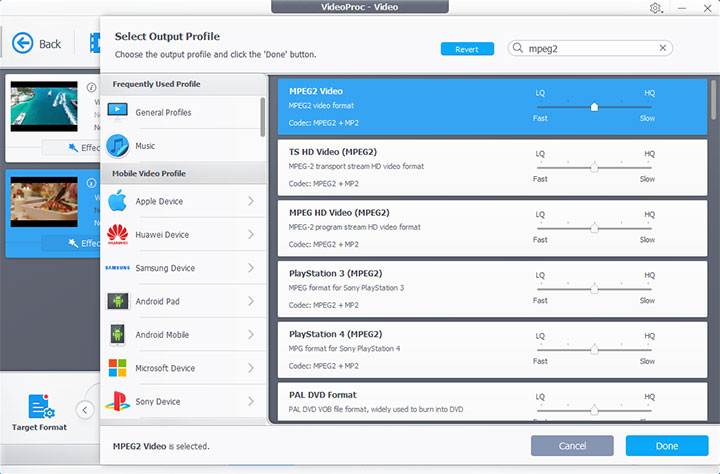The width and height of the screenshot is (720, 474).
Task: Click the Done button
Action: point(667,445)
